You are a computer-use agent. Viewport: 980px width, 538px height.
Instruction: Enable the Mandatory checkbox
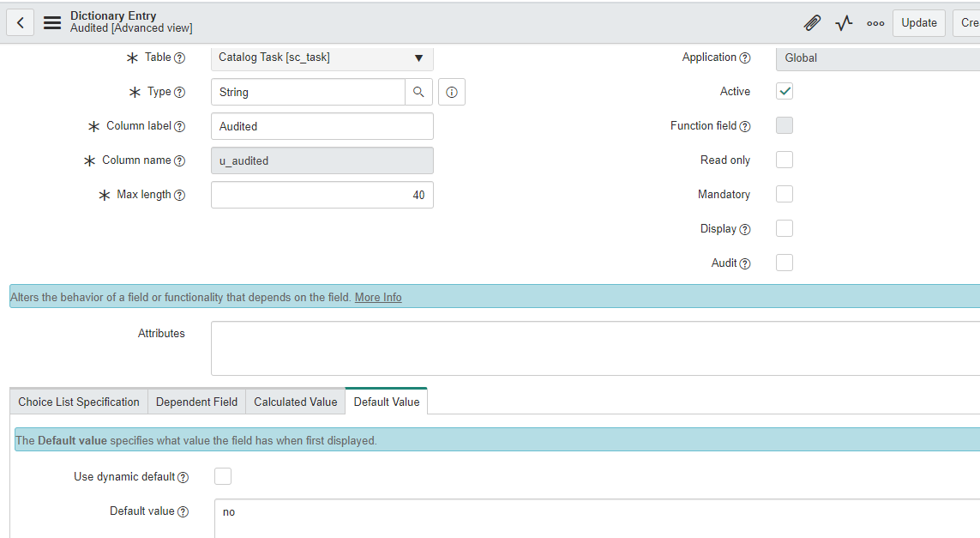[784, 194]
